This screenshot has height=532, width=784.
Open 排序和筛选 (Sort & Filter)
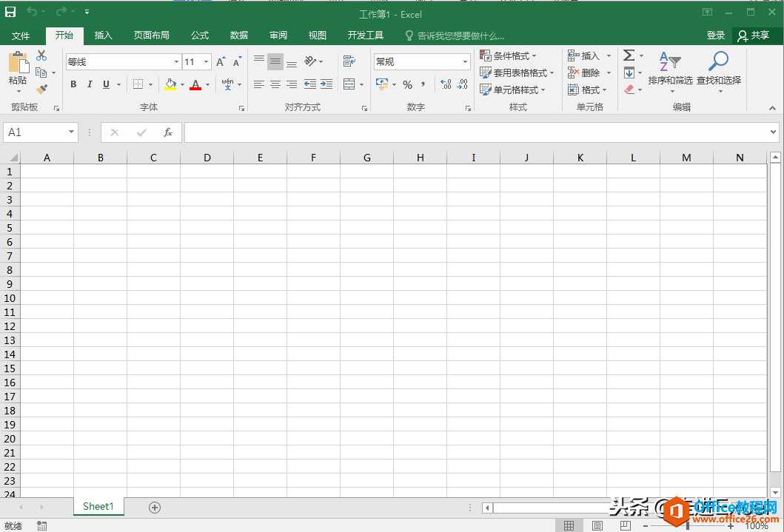[x=671, y=73]
